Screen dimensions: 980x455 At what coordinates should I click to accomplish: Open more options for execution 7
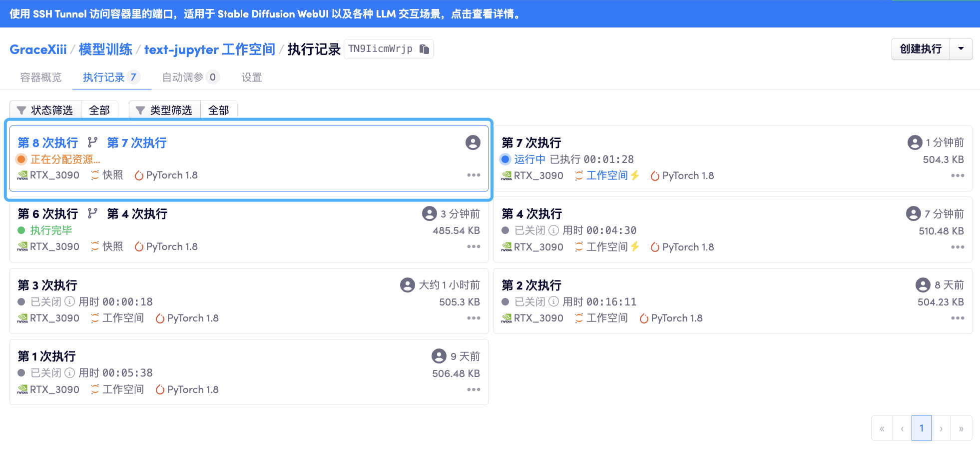coord(957,176)
